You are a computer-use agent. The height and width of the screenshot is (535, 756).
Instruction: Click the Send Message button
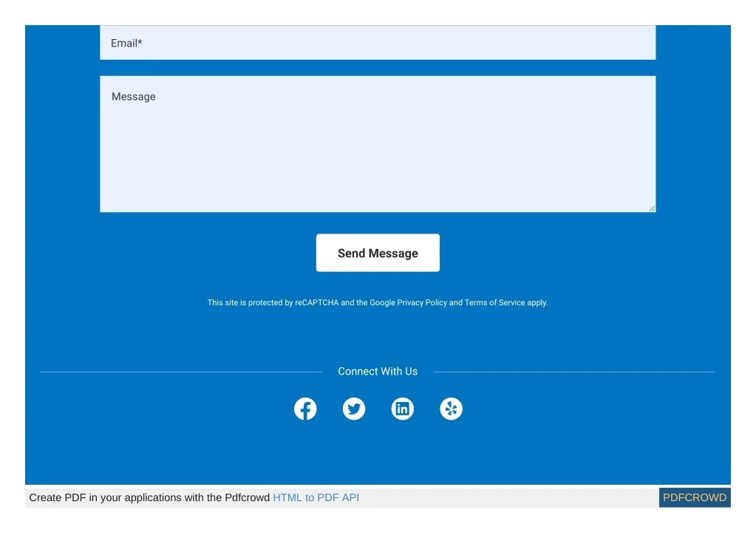(378, 253)
